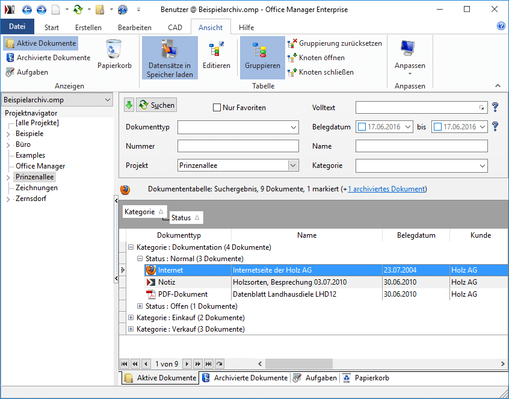Screen dimensions: 509x399
Task: Collapse Status : Normal group
Action: 140,259
